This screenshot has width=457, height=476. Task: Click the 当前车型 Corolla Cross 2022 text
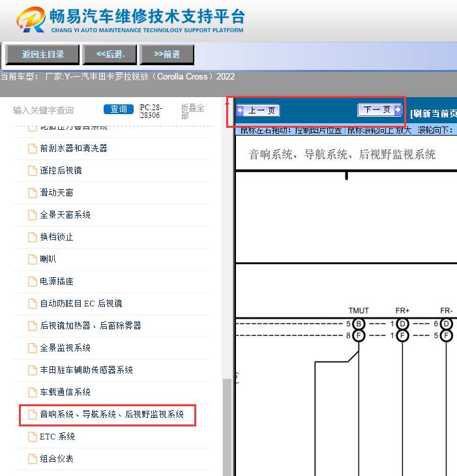click(x=118, y=76)
